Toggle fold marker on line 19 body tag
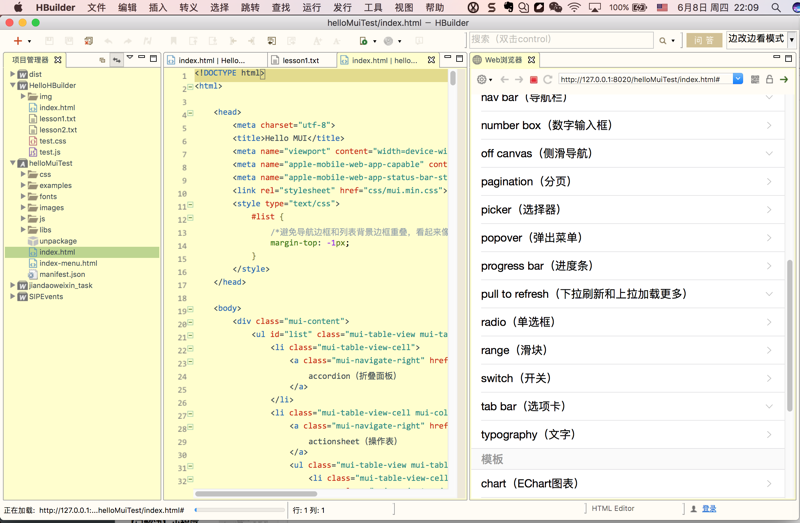 pyautogui.click(x=190, y=309)
